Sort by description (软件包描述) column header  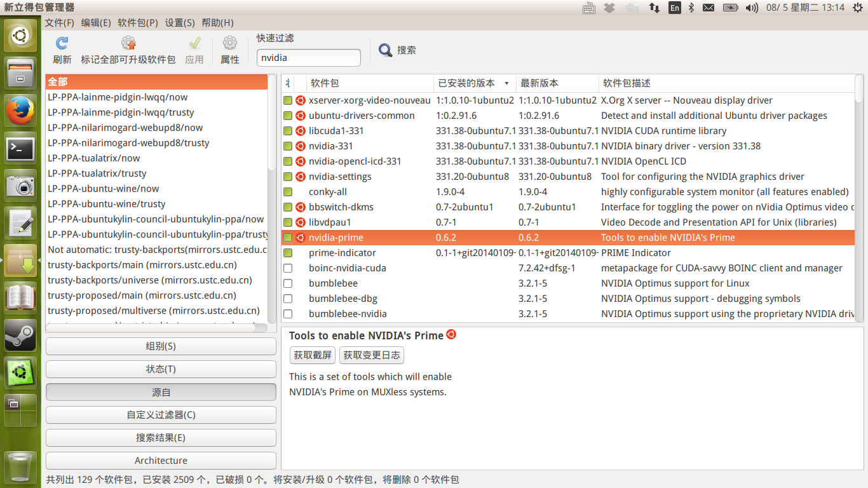pyautogui.click(x=726, y=83)
